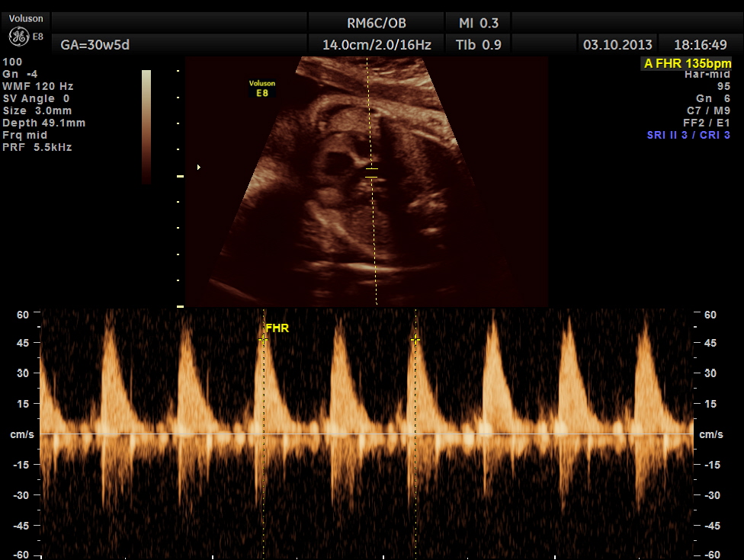This screenshot has width=744, height=560.
Task: Select the RM6C/OB probe preset header
Action: (x=377, y=23)
